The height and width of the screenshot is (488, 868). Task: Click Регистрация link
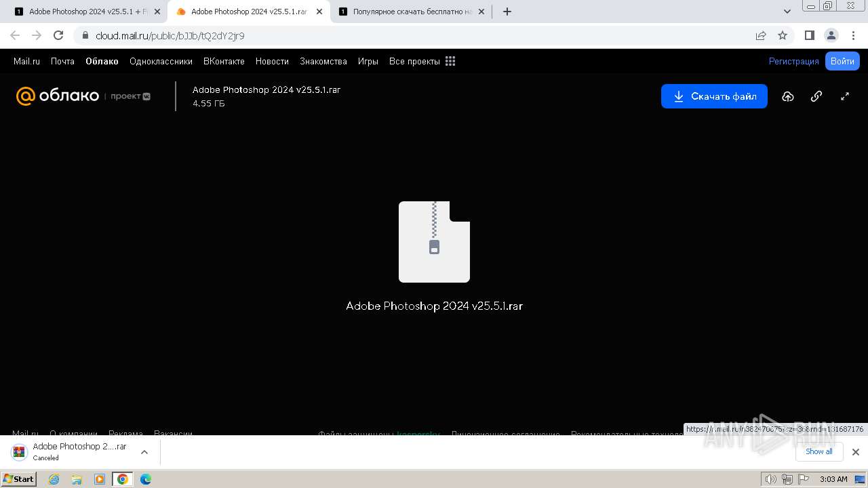(794, 61)
